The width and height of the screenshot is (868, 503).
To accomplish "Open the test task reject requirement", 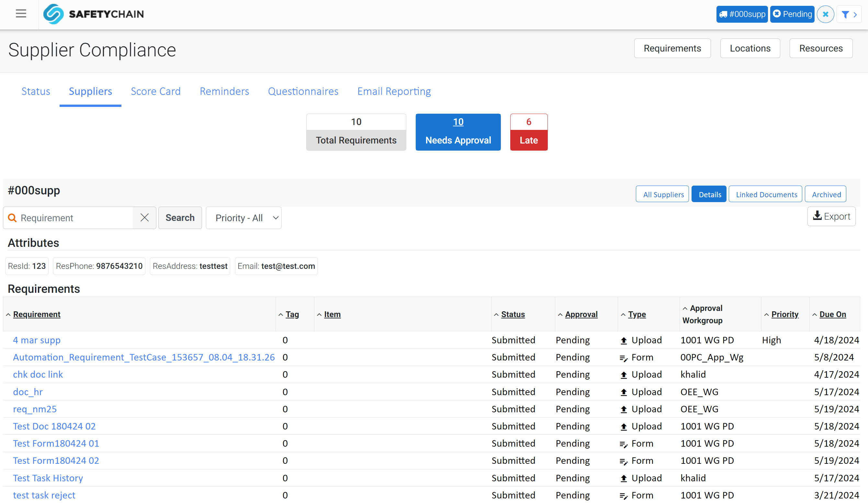I will (44, 496).
